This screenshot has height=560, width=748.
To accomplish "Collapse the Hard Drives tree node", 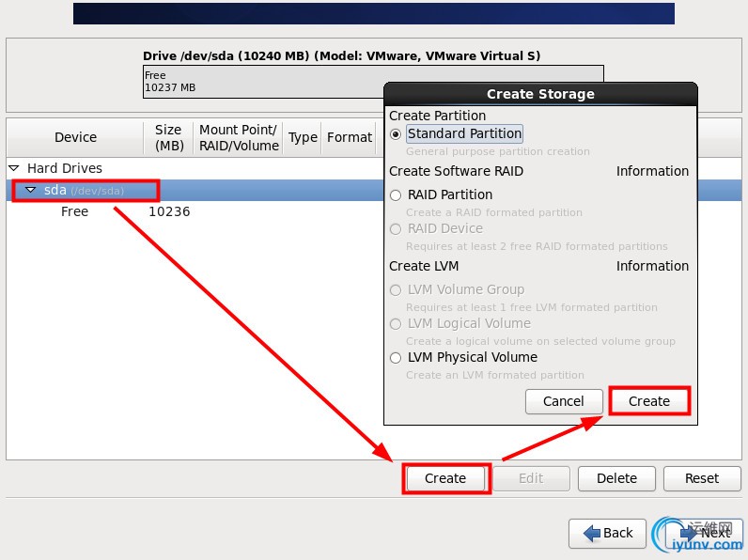I will 14,168.
